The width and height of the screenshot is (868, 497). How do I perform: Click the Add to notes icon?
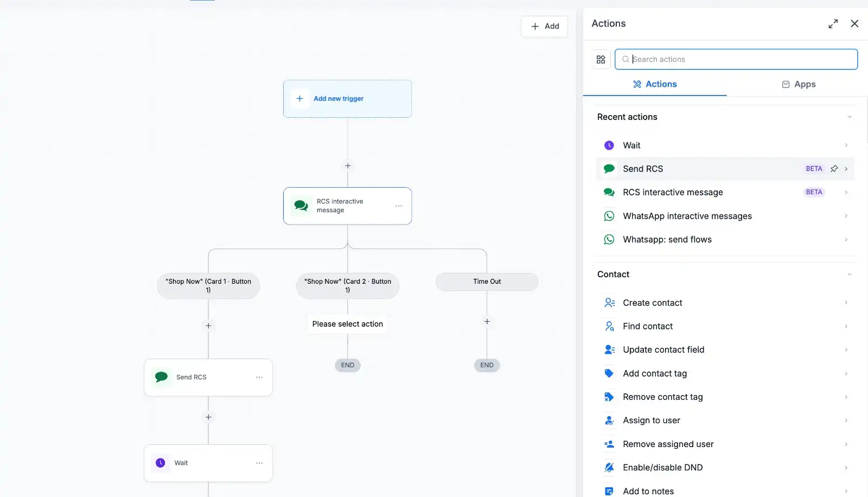pos(609,491)
